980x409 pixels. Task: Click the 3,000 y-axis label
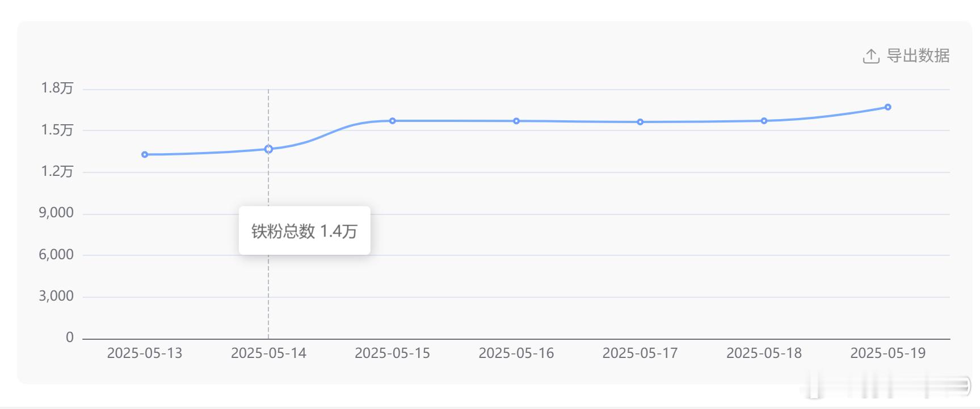point(56,296)
